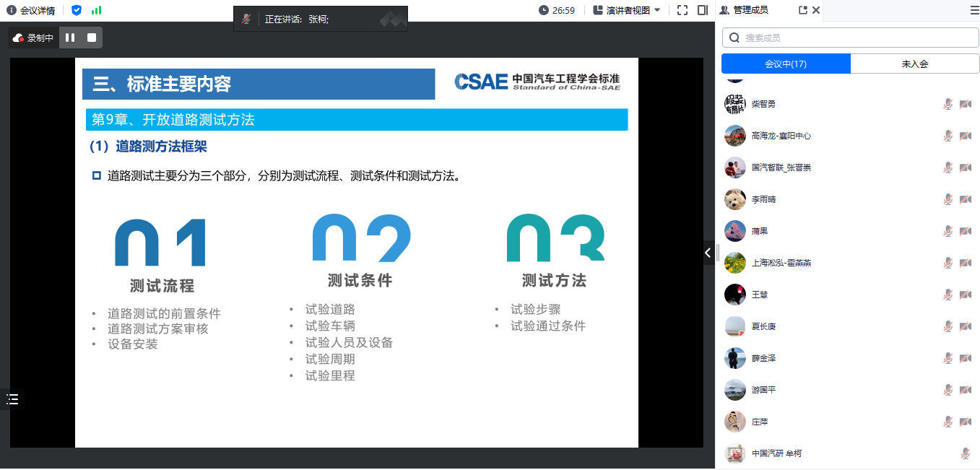Image resolution: width=980 pixels, height=470 pixels.
Task: Enter full screen mode
Action: (682, 10)
